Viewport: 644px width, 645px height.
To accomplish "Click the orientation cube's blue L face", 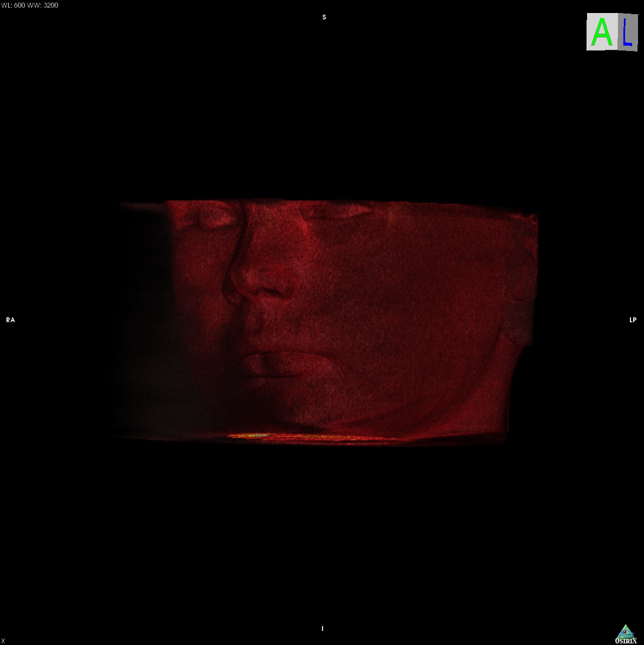I will 628,33.
